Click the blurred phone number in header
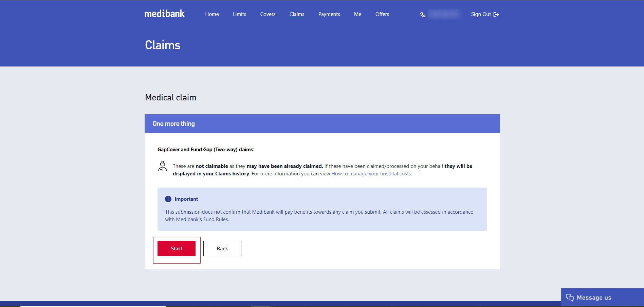Viewport: 644px width, 307px height. pyautogui.click(x=444, y=14)
